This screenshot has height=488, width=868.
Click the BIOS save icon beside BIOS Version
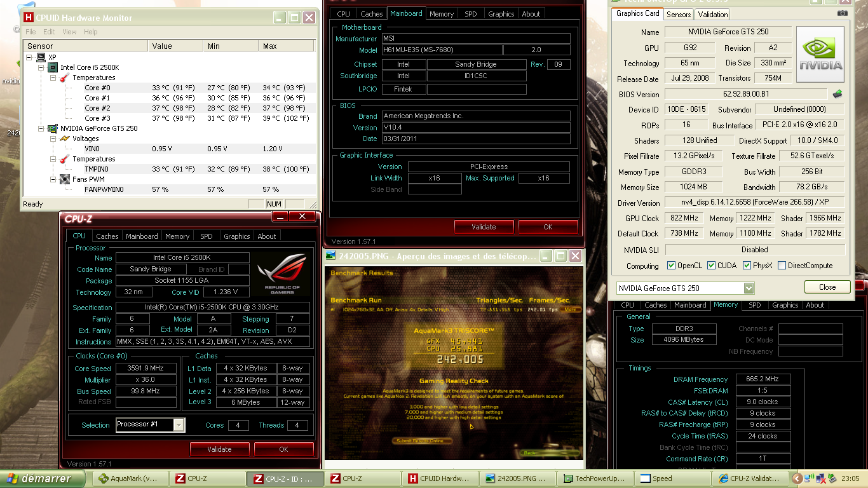point(837,94)
